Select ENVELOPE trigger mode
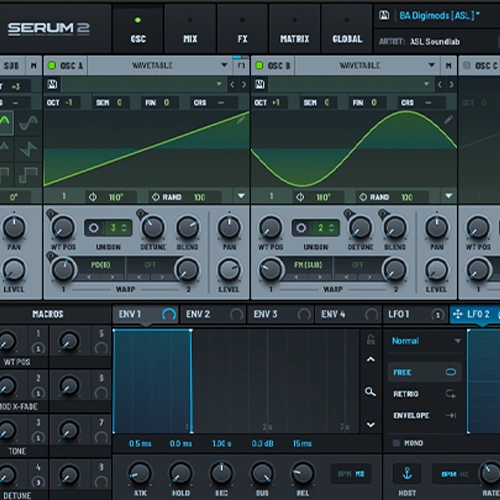Image resolution: width=500 pixels, height=500 pixels. (424, 415)
